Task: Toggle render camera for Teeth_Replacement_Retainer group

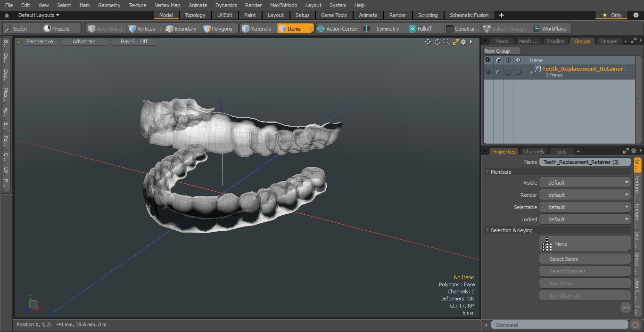Action: point(498,72)
